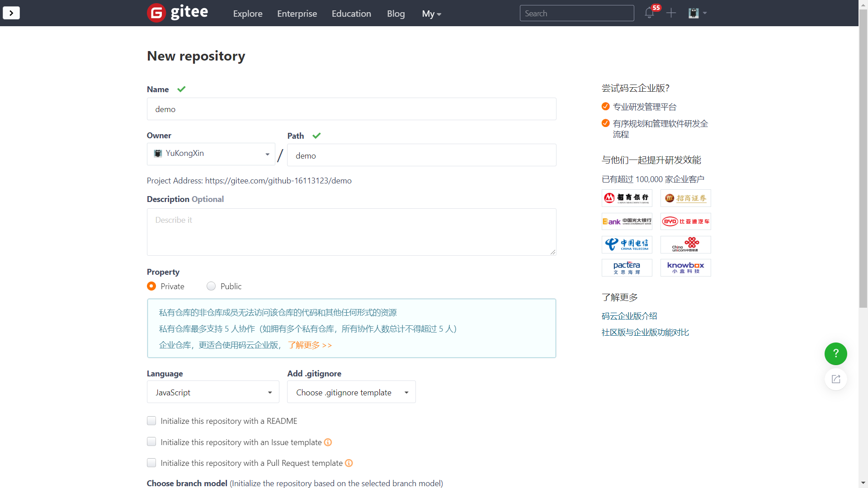Click Pull Request template info icon

[x=349, y=463]
